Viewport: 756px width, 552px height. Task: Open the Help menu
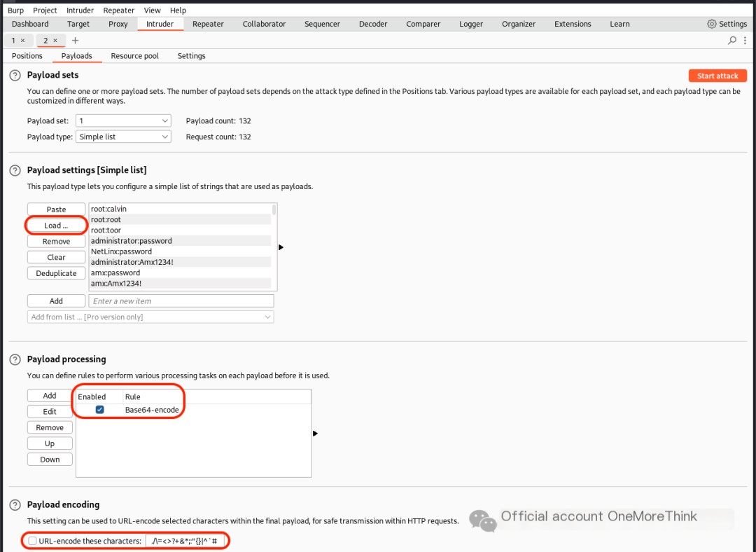[x=178, y=10]
